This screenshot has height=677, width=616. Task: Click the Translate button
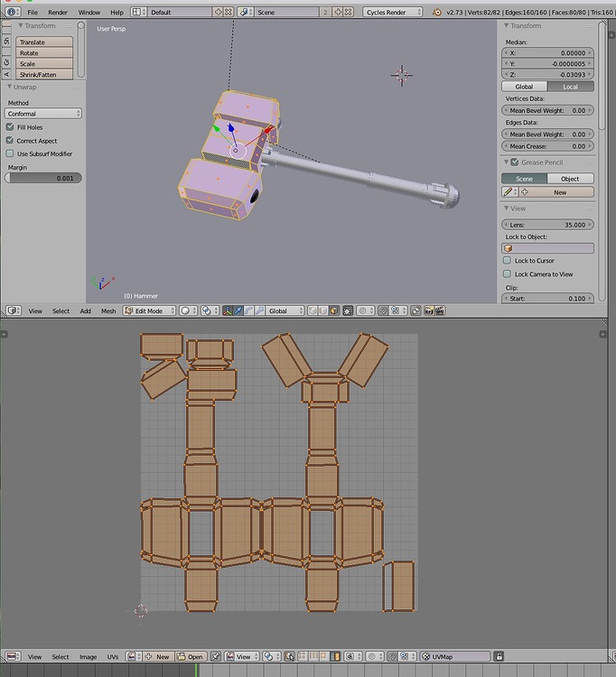pos(44,42)
